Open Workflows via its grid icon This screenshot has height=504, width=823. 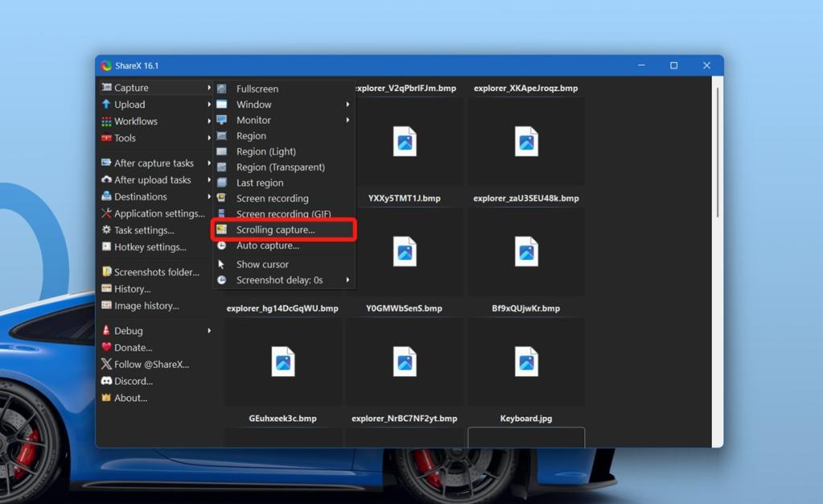pyautogui.click(x=107, y=121)
